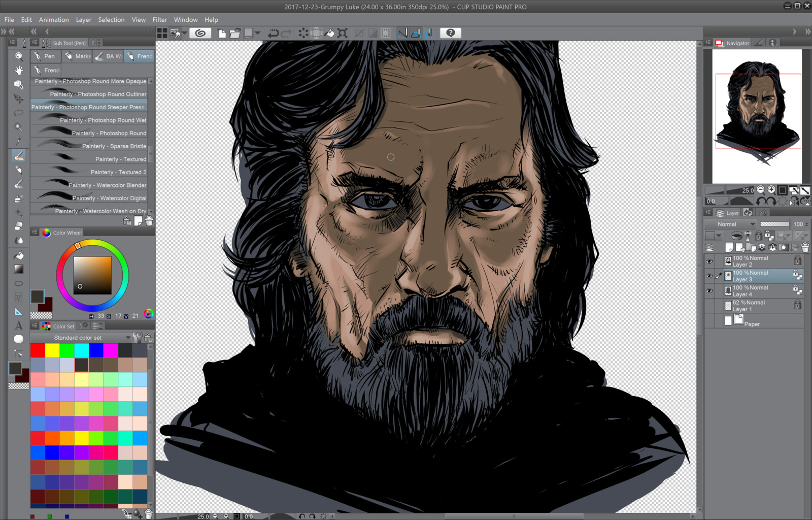Screen dimensions: 812x520
Task: Select Painterly - Photoshop Round Wet brush
Action: tap(89, 120)
